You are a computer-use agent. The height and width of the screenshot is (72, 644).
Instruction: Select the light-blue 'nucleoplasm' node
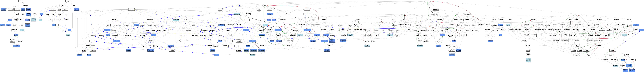[68, 35]
